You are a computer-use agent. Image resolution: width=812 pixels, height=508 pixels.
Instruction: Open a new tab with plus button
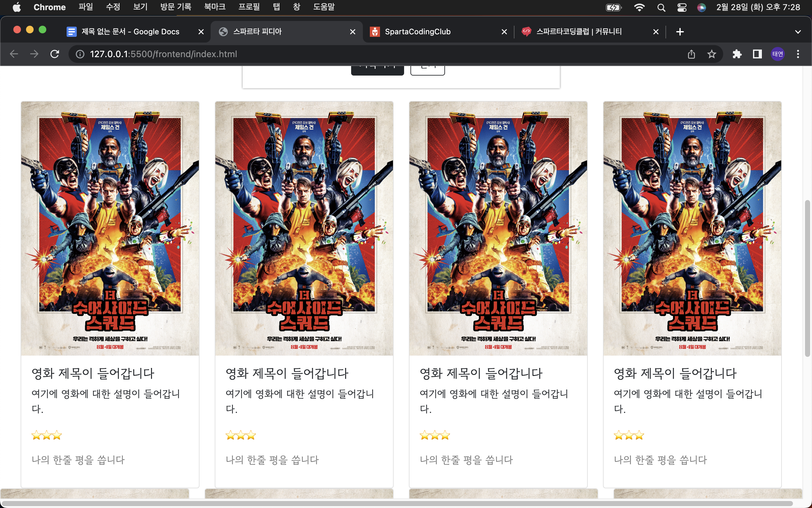coord(680,31)
